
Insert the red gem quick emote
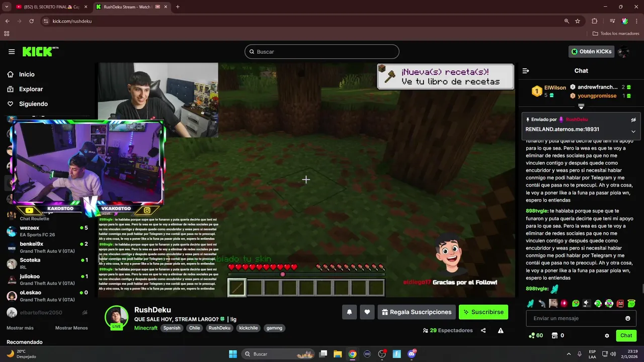tap(564, 303)
